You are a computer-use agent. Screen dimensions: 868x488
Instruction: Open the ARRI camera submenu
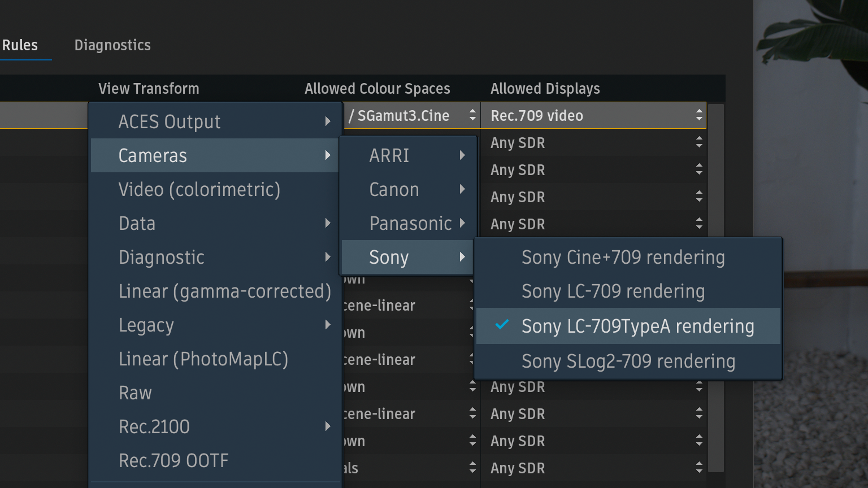407,155
